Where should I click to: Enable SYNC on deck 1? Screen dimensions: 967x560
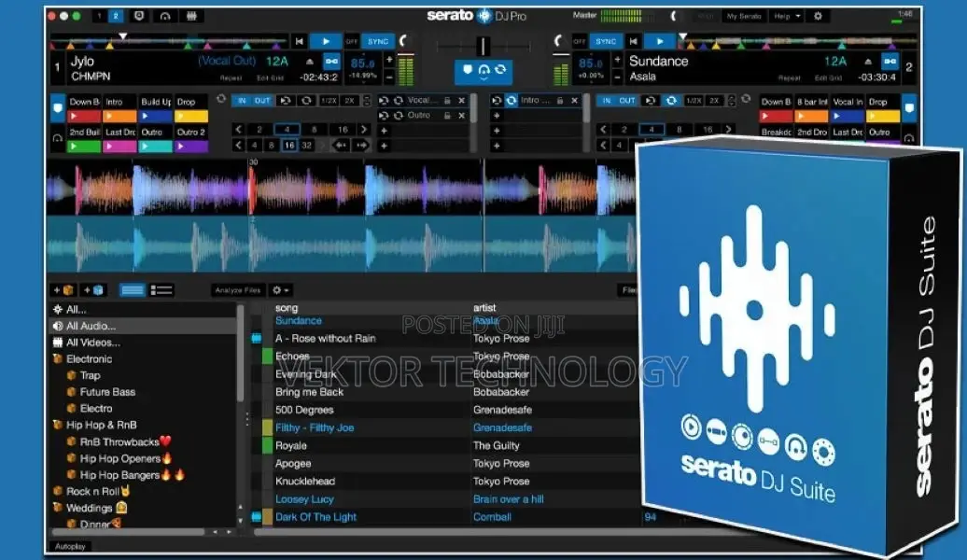pos(377,41)
